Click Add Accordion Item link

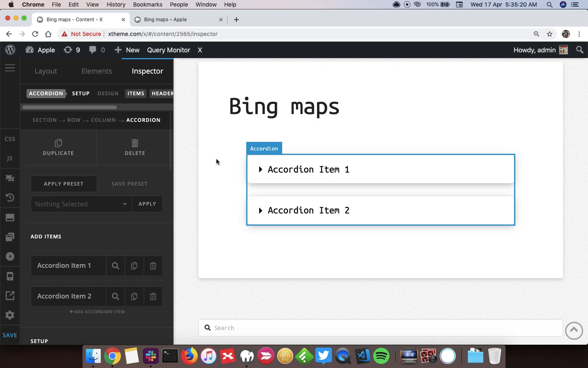point(97,312)
